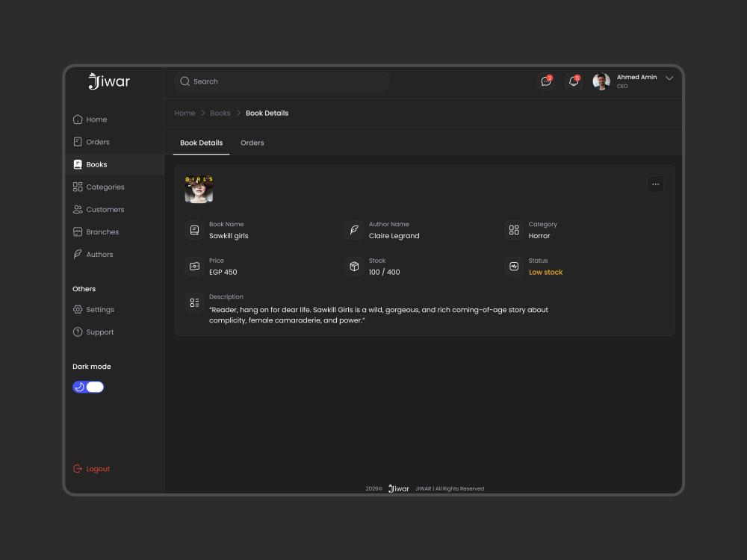Screen dimensions: 747x560
Task: Click the 'Horror' category value
Action: click(x=539, y=236)
